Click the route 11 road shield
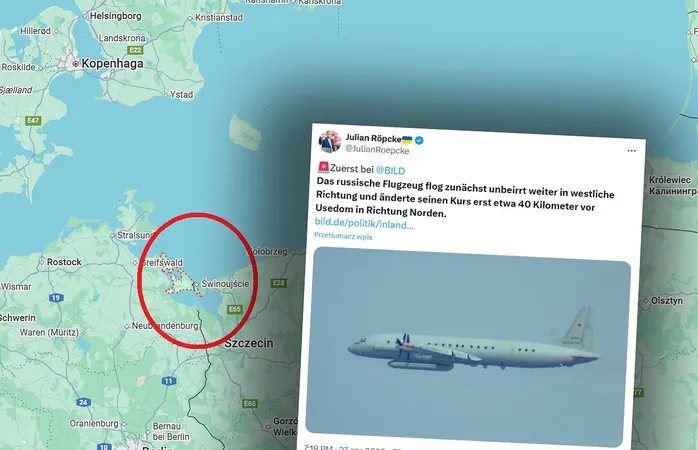 click(x=168, y=381)
